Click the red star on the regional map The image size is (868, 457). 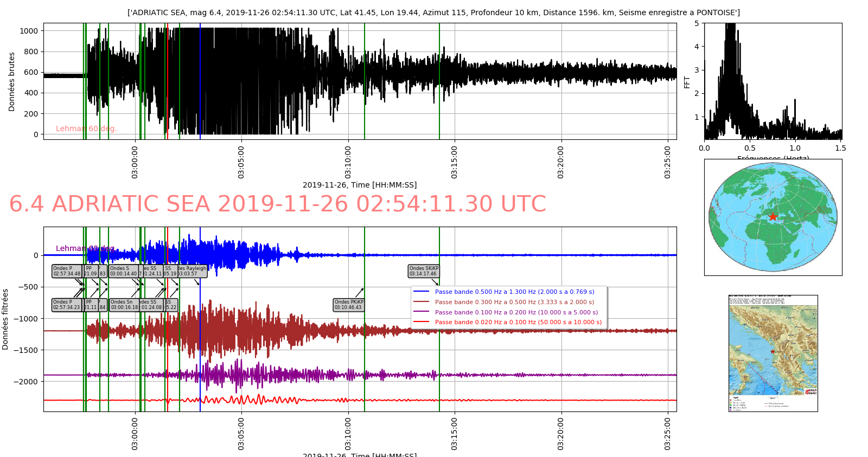click(x=773, y=352)
